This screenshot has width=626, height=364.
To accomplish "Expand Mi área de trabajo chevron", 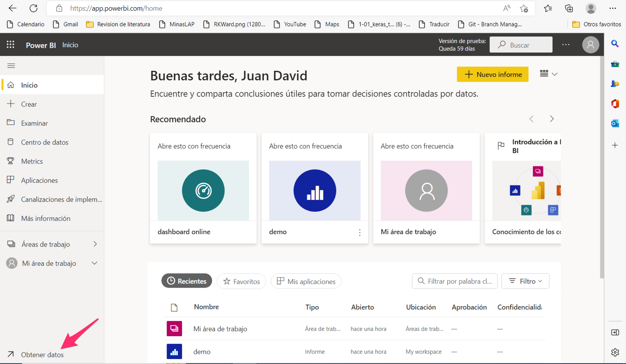I will click(94, 263).
